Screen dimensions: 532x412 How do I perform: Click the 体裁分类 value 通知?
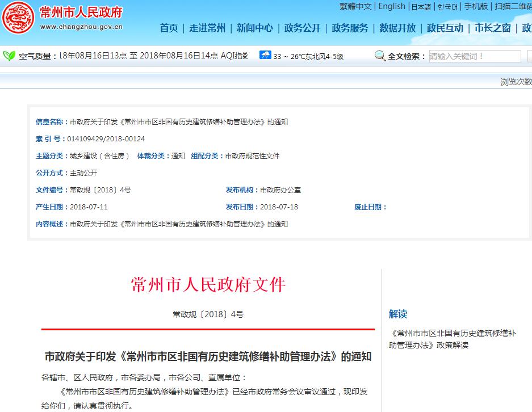tap(178, 156)
